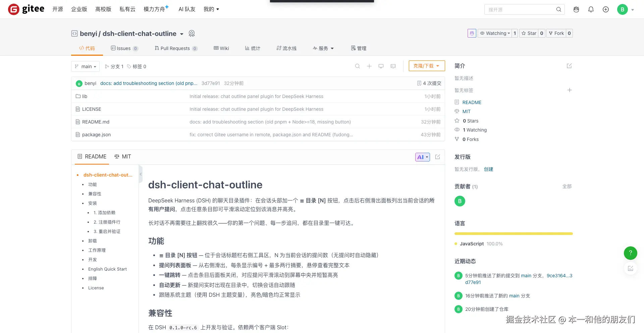Image resolution: width=644 pixels, height=333 pixels.
Task: Edit the 简介 section with the pencil icon
Action: point(569,66)
